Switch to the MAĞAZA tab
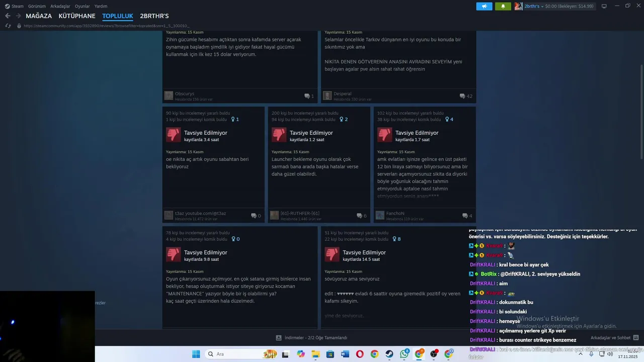Screen dimensions: 644x362 39,16
